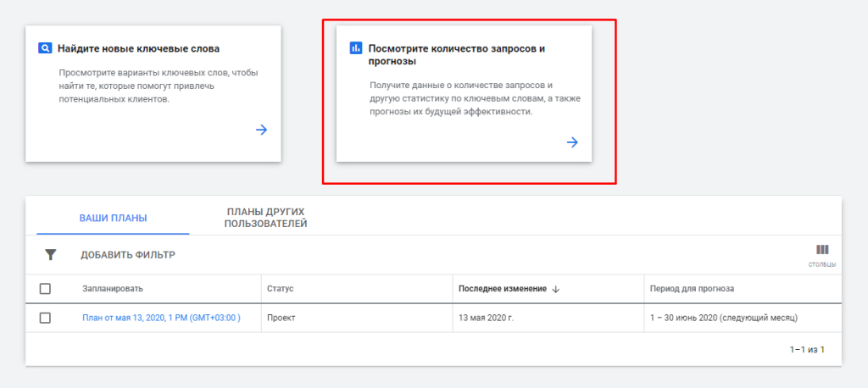Viewport: 868px width, 388px height.
Task: Toggle the select-all checkbox in table header
Action: 46,289
